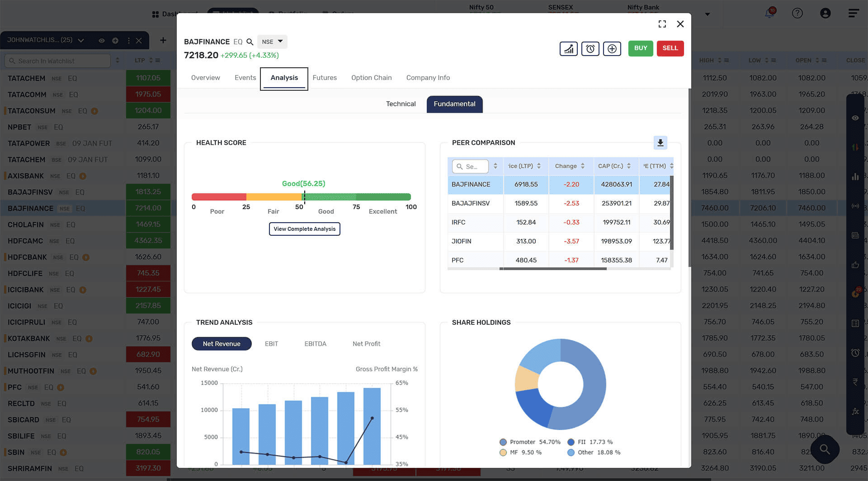Download the peer comparison data
Image resolution: width=868 pixels, height=481 pixels.
(x=660, y=143)
